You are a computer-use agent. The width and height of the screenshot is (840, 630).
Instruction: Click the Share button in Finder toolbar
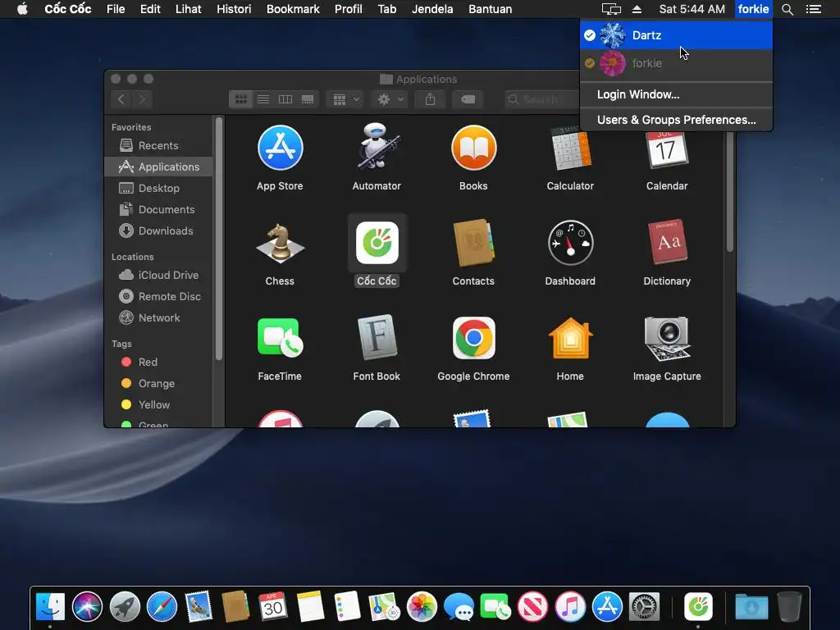click(x=430, y=99)
